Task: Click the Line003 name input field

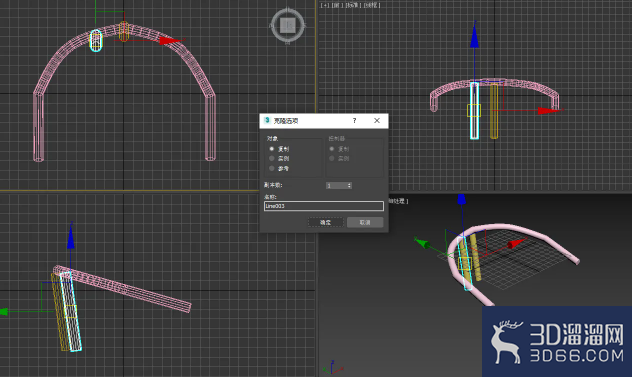Action: [324, 206]
